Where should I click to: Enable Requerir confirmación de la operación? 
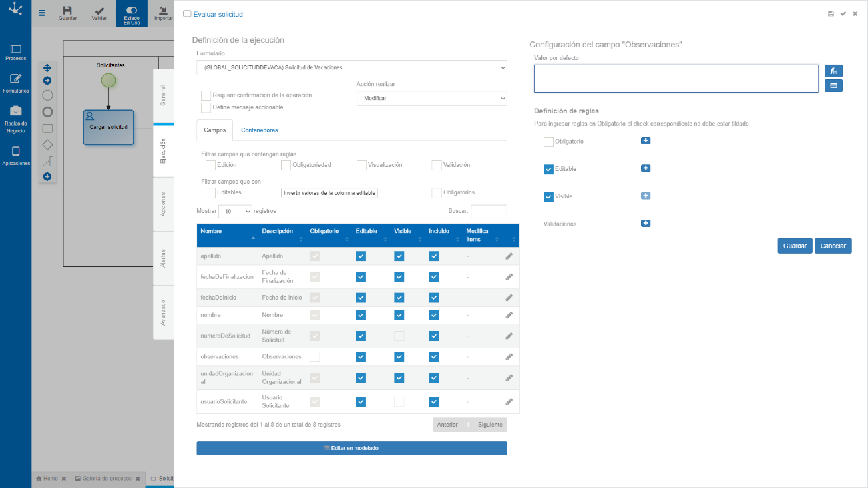point(206,95)
